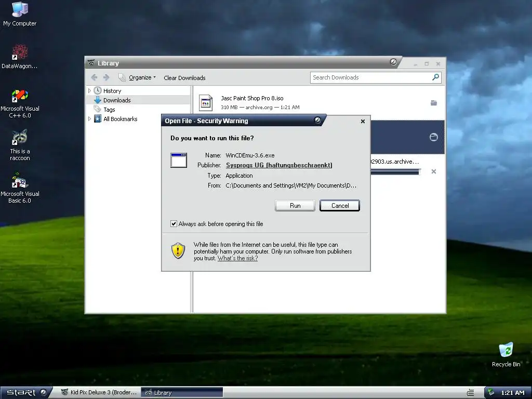Viewport: 532px width, 399px height.
Task: Click the round icon on the highlighted download row
Action: pos(434,137)
